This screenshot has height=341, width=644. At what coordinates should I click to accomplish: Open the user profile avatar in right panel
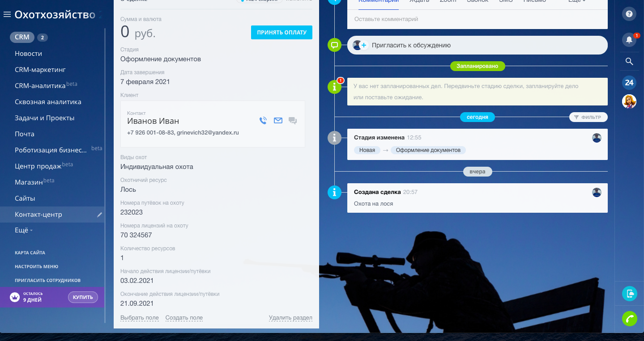629,101
